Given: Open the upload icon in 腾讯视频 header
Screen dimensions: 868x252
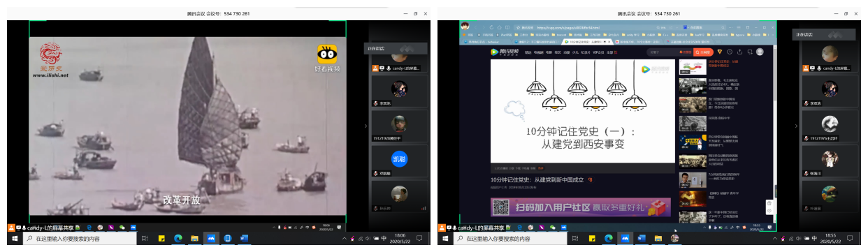Looking at the screenshot, I should tap(739, 52).
